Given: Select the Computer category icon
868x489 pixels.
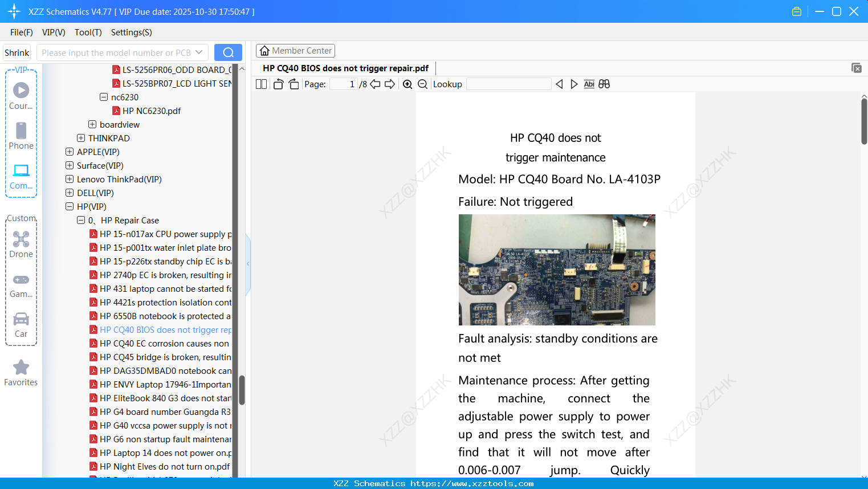Looking at the screenshot, I should pyautogui.click(x=21, y=176).
